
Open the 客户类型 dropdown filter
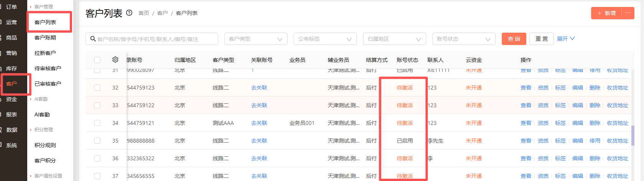tap(256, 39)
